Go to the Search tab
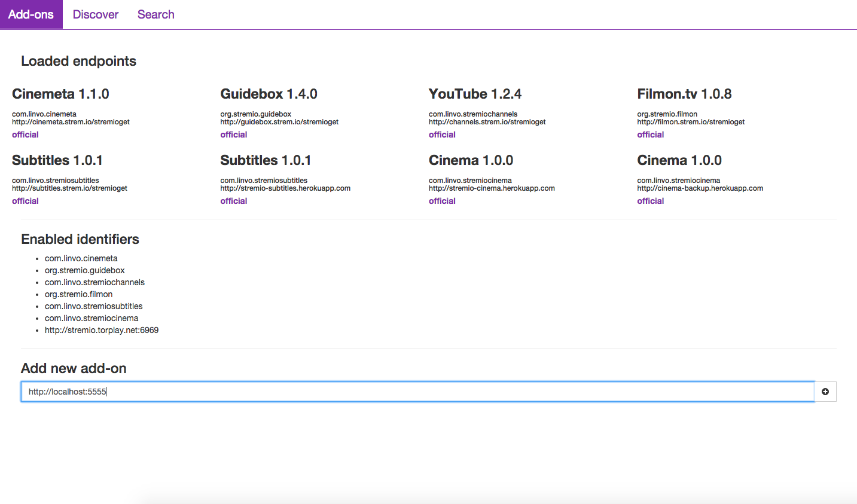857x504 pixels. [x=156, y=14]
